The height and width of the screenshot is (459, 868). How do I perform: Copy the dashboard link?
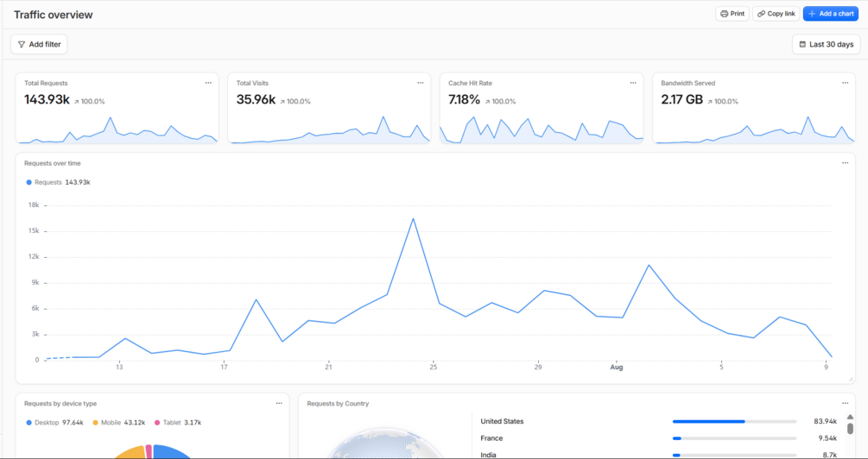tap(776, 14)
